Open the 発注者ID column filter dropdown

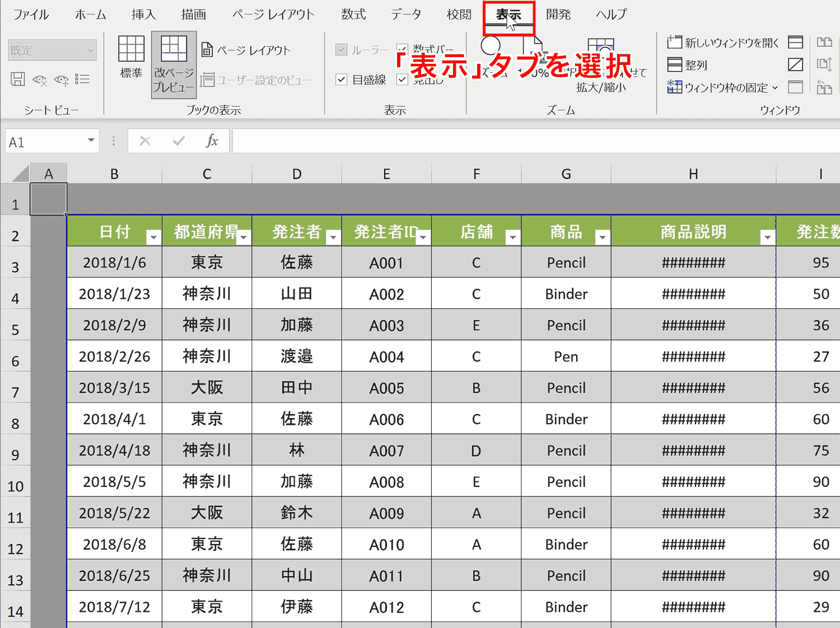[423, 237]
